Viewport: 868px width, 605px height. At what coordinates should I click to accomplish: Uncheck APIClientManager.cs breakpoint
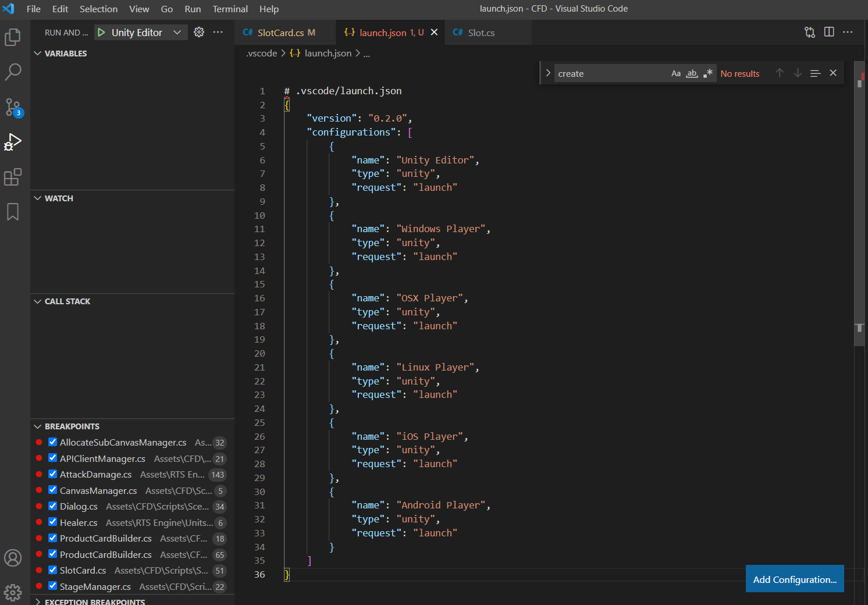click(x=52, y=458)
